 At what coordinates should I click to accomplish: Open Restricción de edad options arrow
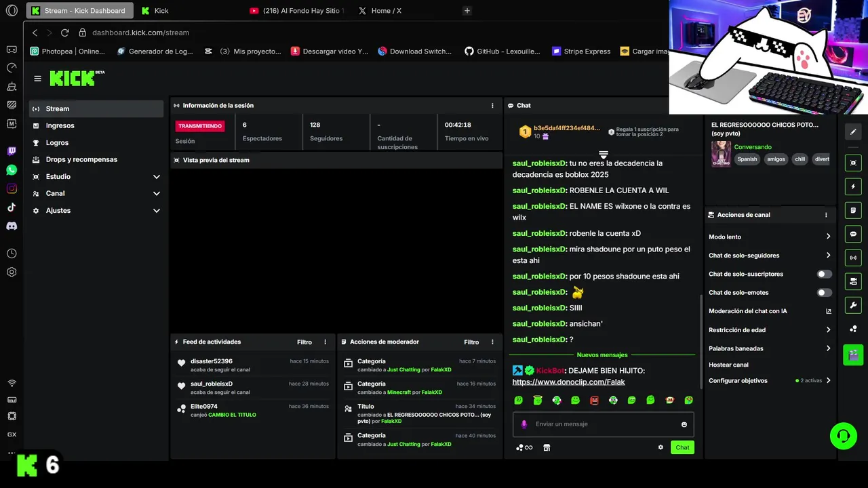pos(828,330)
